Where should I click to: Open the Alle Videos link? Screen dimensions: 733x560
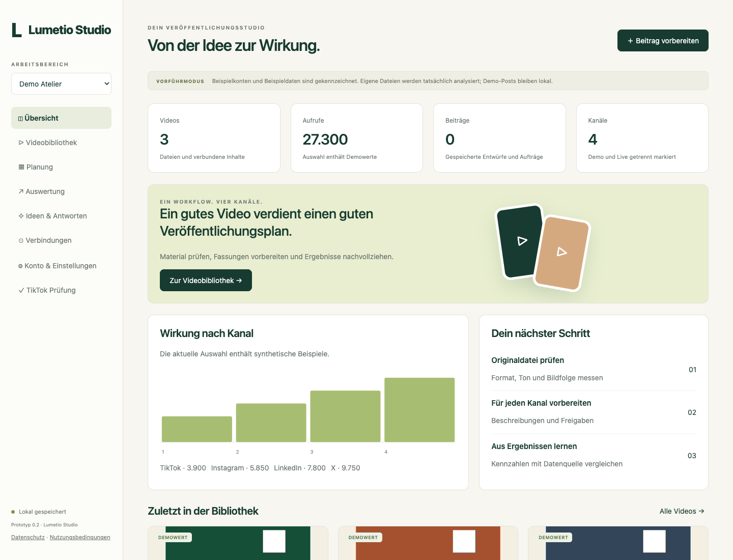click(x=682, y=511)
